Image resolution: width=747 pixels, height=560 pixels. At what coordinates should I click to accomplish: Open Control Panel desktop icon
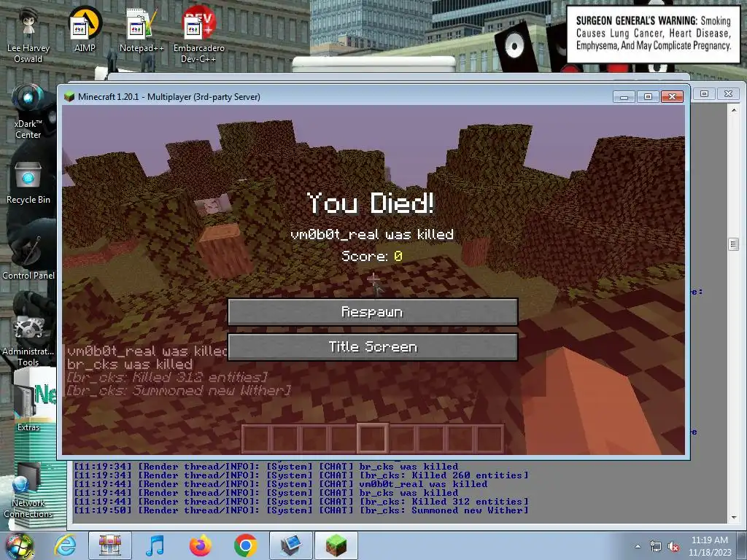click(x=28, y=257)
